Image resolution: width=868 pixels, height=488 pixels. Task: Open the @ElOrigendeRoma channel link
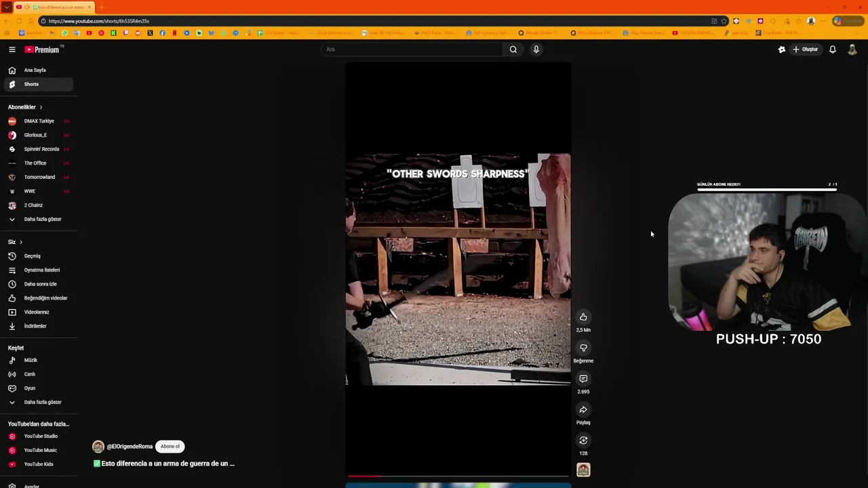[130, 447]
